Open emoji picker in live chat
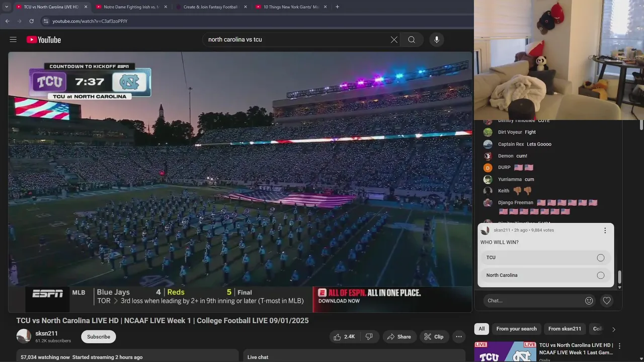Viewport: 644px width, 362px height. (x=589, y=301)
